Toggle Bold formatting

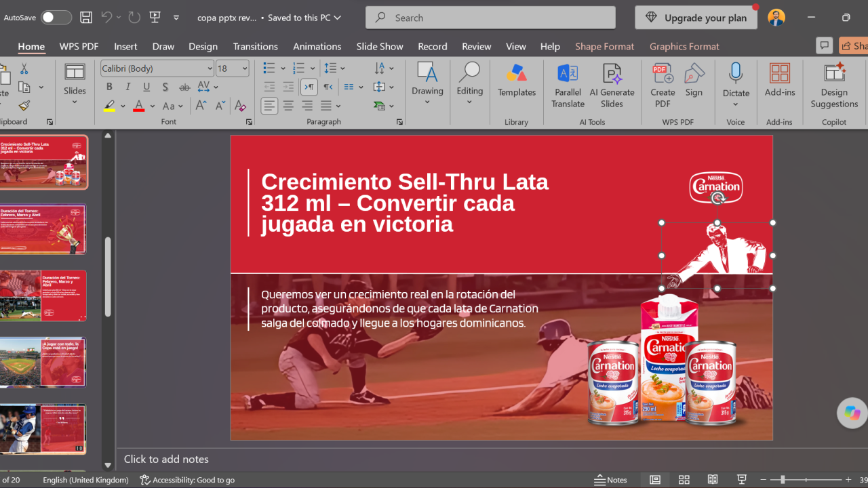pos(109,87)
